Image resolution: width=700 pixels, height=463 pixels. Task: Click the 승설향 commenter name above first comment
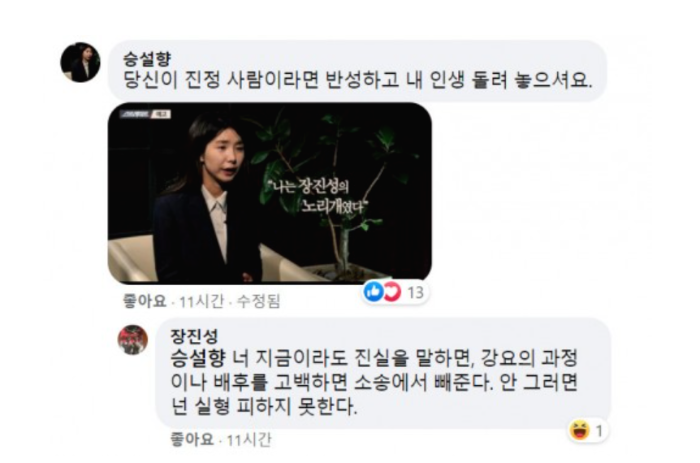click(147, 58)
